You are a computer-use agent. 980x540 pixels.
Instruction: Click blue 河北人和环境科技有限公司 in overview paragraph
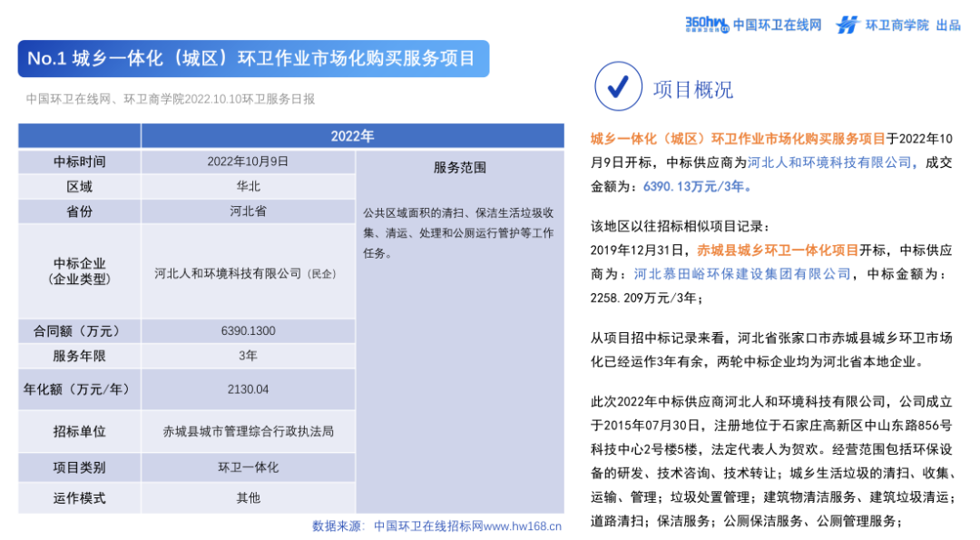828,162
